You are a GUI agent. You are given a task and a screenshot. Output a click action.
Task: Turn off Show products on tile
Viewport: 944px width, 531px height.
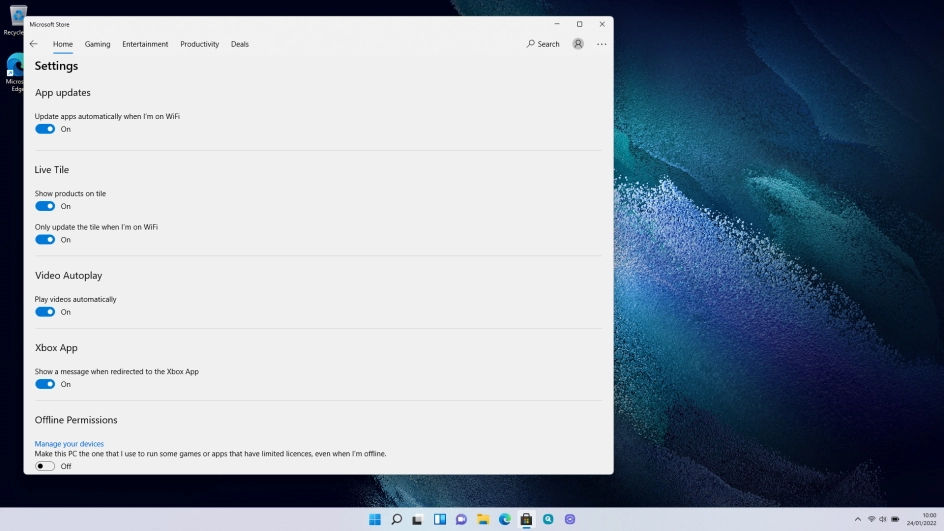[x=45, y=206]
